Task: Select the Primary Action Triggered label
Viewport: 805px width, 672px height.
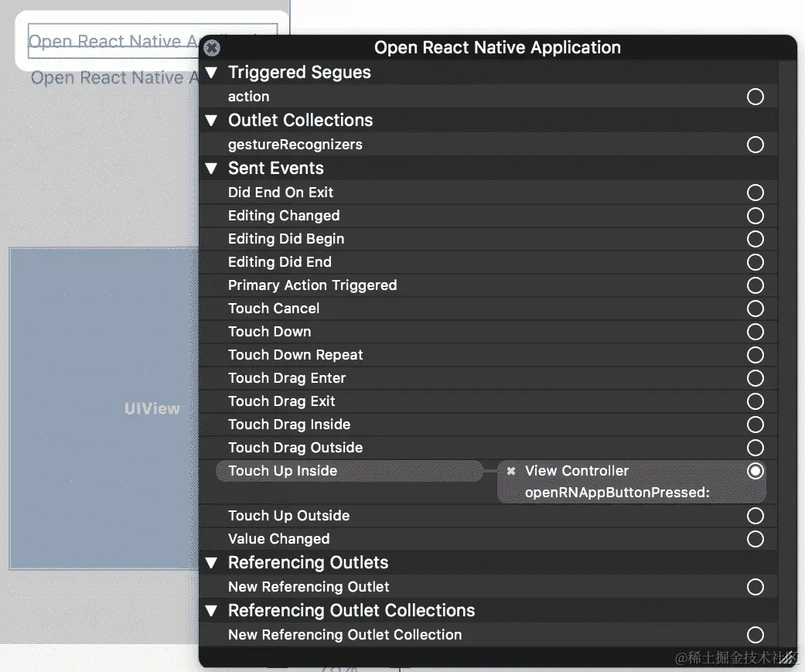Action: pos(312,285)
